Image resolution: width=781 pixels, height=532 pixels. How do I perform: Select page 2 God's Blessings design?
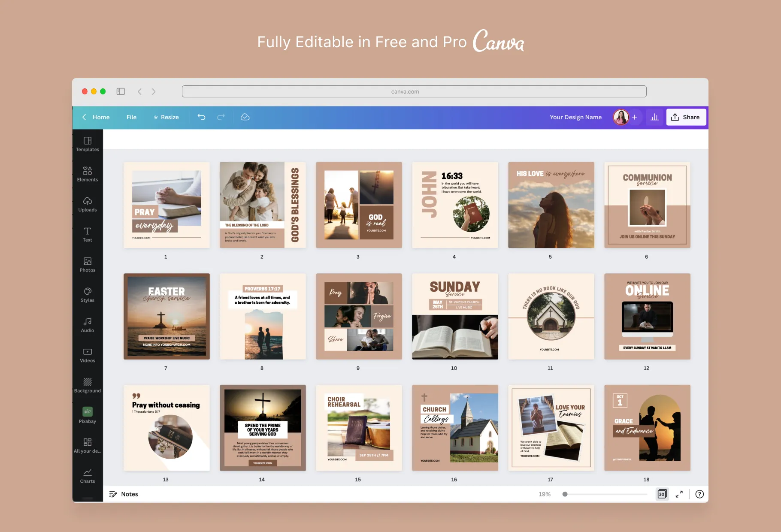pos(263,205)
